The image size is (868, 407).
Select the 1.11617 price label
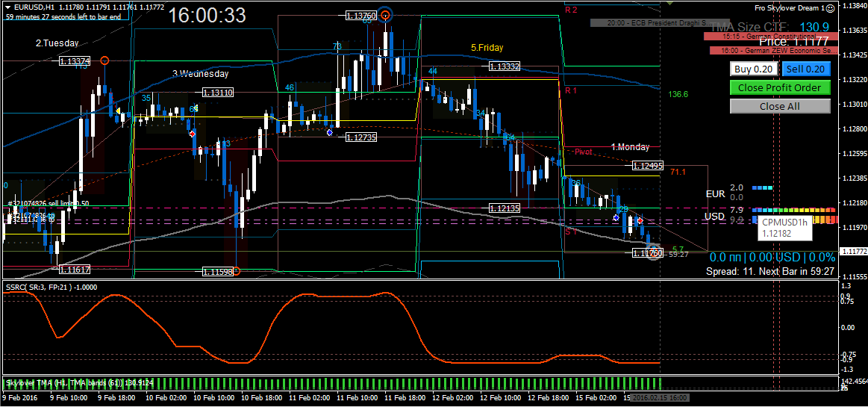pos(75,269)
